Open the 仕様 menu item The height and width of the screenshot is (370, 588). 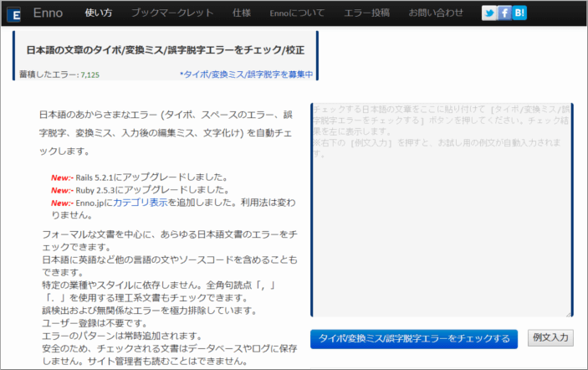coord(242,13)
